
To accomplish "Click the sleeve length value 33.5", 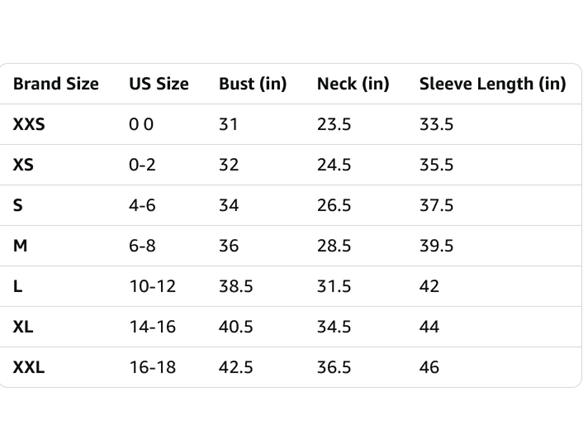I will tap(436, 124).
